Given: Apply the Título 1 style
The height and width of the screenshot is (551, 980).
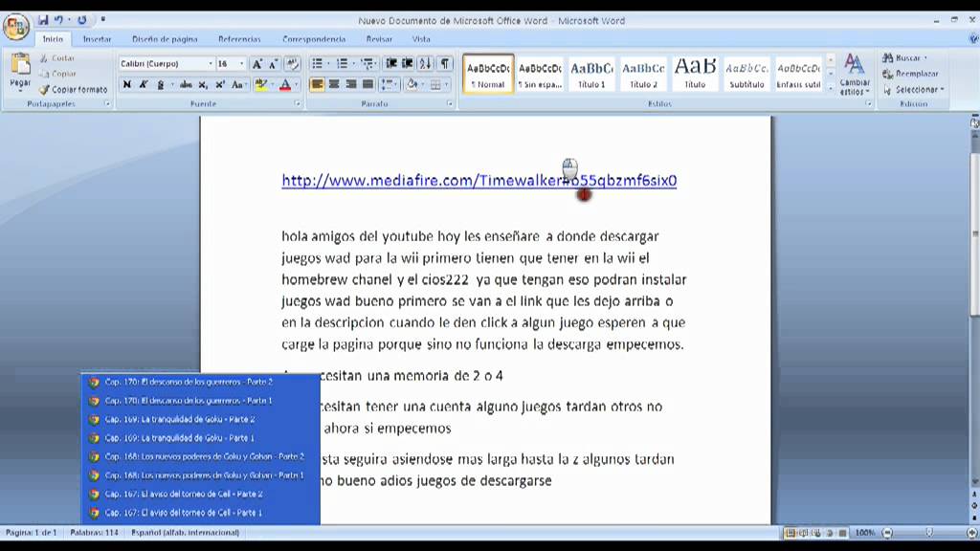Looking at the screenshot, I should coord(591,74).
